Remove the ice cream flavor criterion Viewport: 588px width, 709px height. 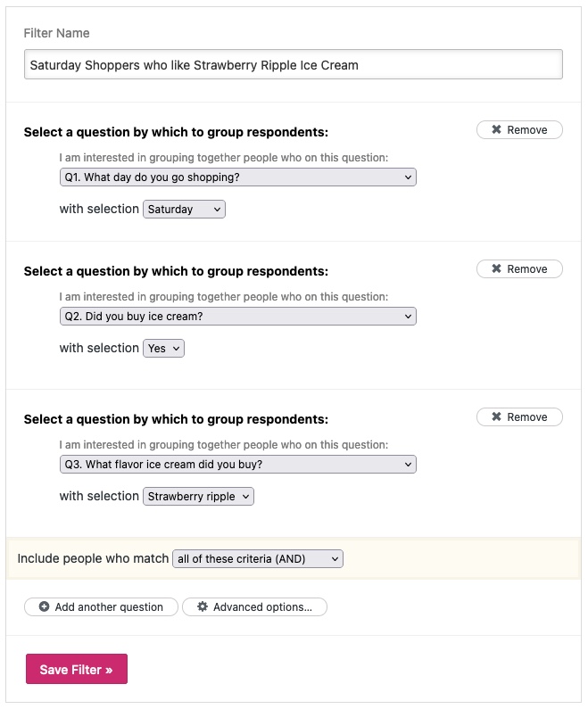(519, 417)
